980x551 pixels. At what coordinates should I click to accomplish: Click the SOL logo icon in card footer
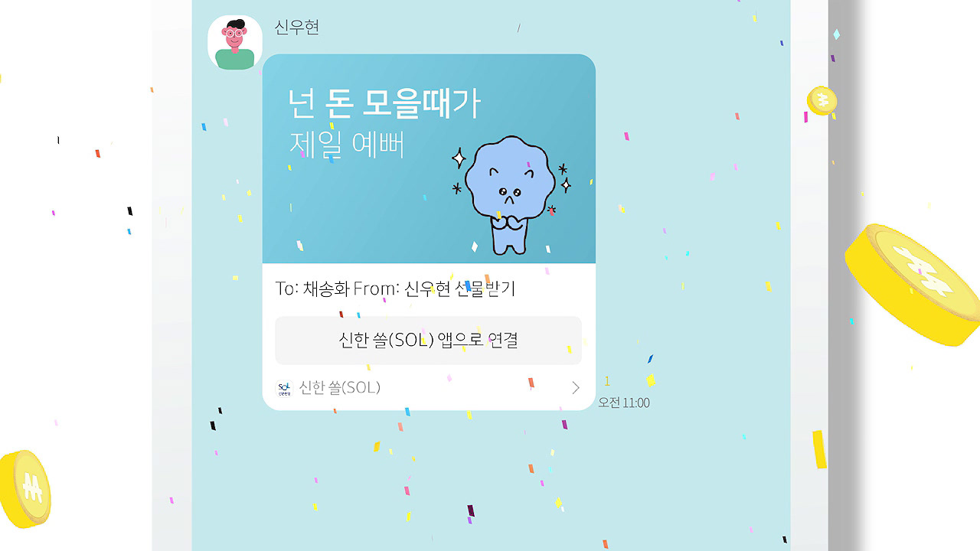(284, 388)
